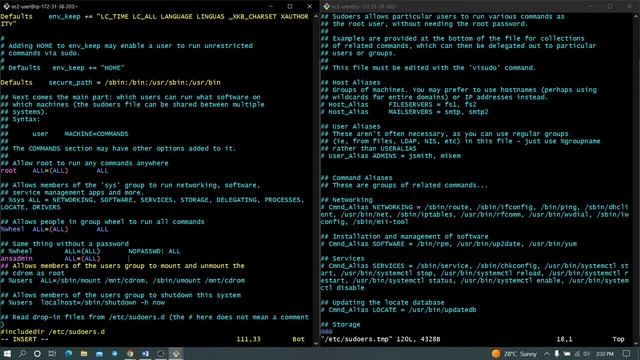This screenshot has height=360, width=640.
Task: Minimize the right terminal window
Action: coord(591,6)
